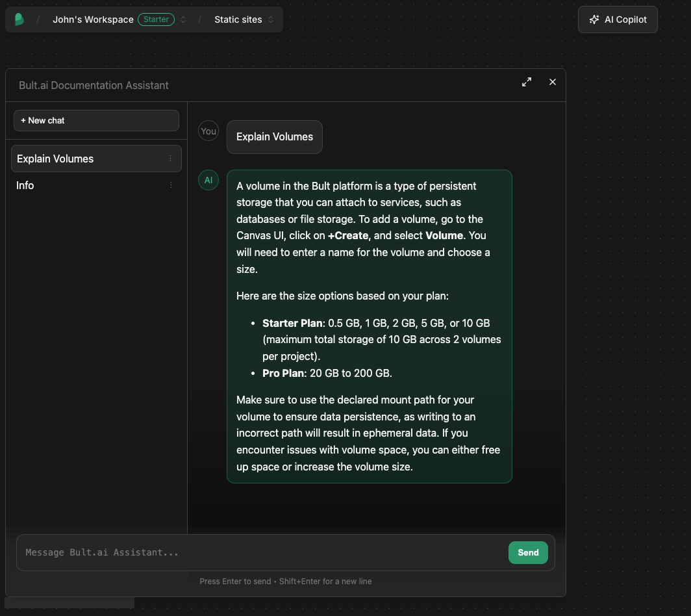The width and height of the screenshot is (691, 616).
Task: Open the AI Copilot panel
Action: click(x=617, y=19)
